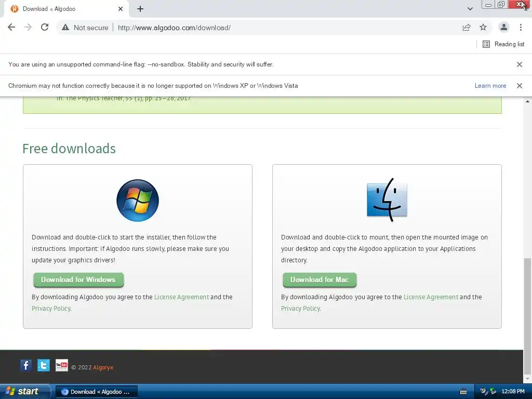Follow the Algoryx footer link
This screenshot has height=399, width=532.
click(103, 367)
